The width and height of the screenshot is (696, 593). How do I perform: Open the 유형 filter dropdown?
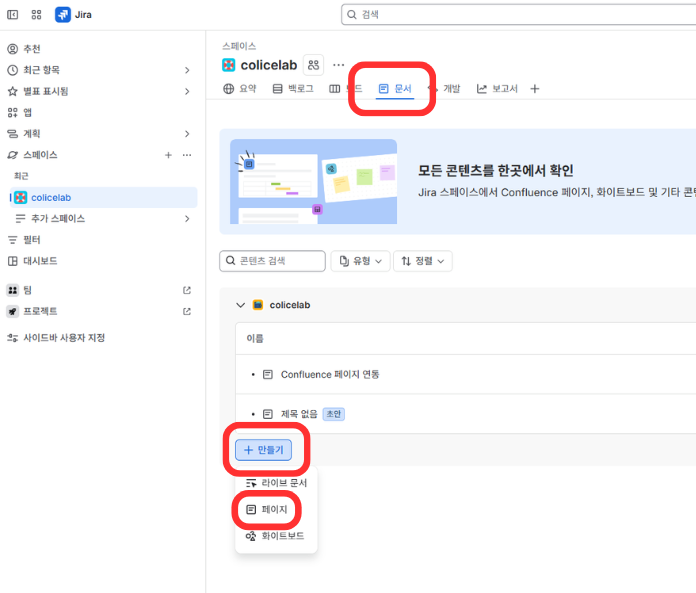click(360, 261)
